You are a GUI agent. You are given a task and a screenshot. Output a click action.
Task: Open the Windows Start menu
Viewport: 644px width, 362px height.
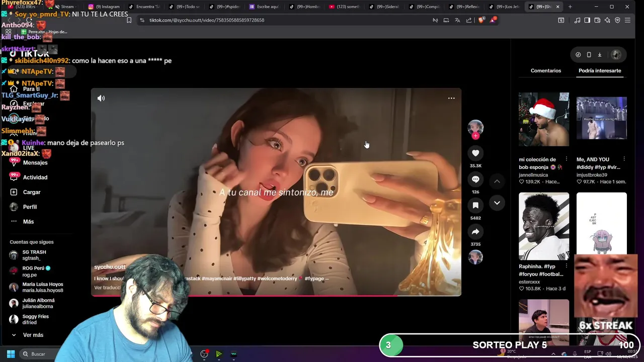point(11,354)
